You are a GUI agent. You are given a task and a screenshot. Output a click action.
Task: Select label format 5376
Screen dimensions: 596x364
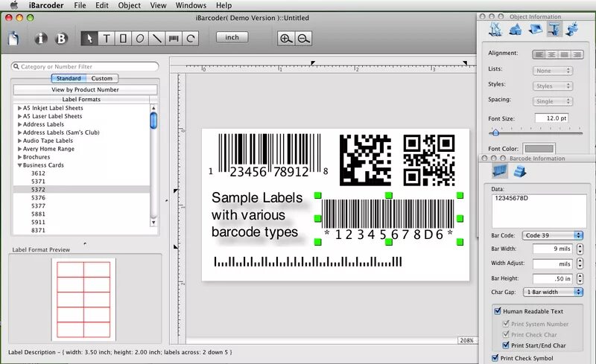click(x=39, y=197)
